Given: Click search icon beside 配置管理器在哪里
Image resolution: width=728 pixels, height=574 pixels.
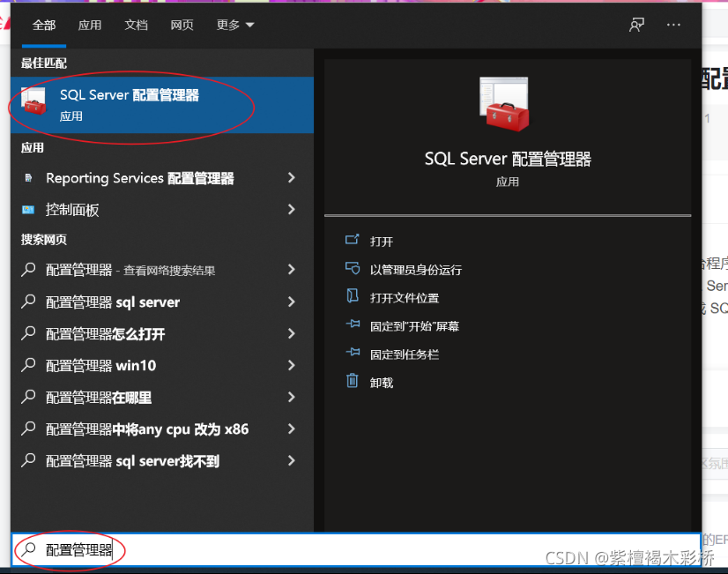Looking at the screenshot, I should (x=28, y=397).
